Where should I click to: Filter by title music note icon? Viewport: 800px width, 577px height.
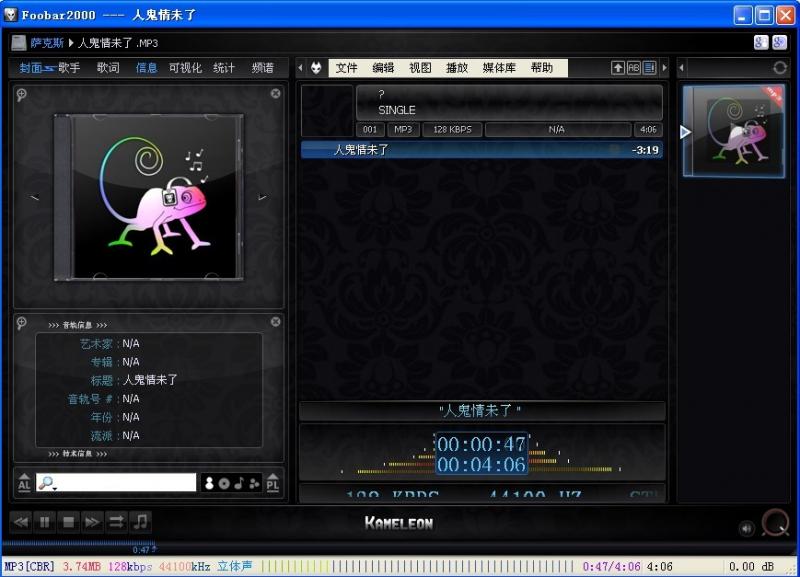point(239,483)
